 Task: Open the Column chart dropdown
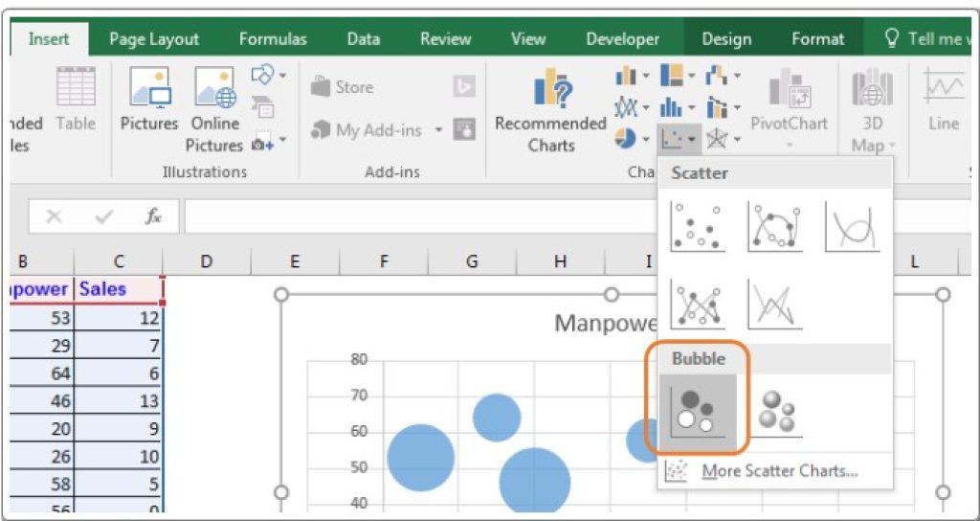633,77
